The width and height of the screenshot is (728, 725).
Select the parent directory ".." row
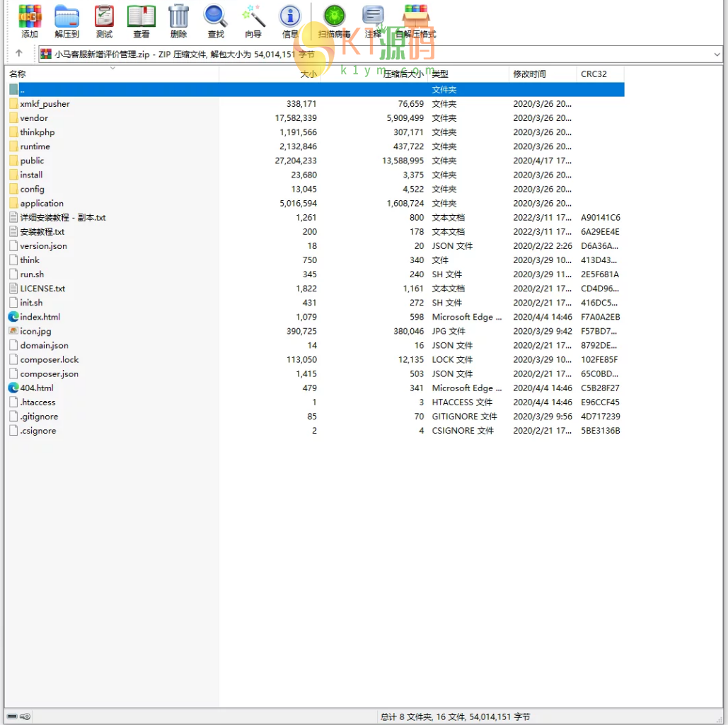coord(22,90)
